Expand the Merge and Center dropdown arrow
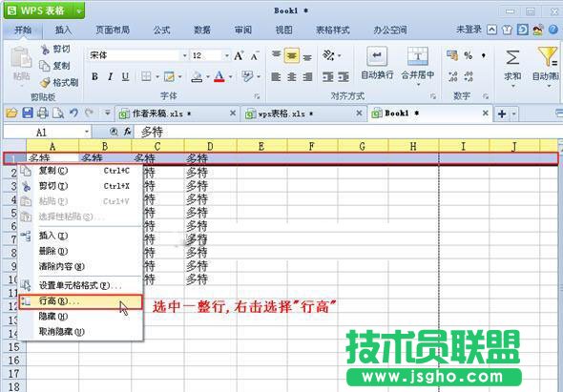Screen dimensions: 563x392 pos(418,85)
